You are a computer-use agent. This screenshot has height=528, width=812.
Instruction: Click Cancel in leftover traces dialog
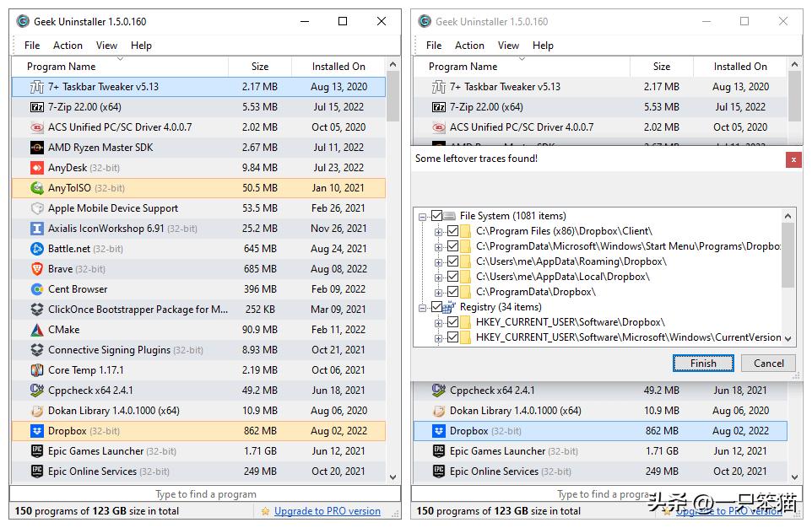pyautogui.click(x=768, y=364)
